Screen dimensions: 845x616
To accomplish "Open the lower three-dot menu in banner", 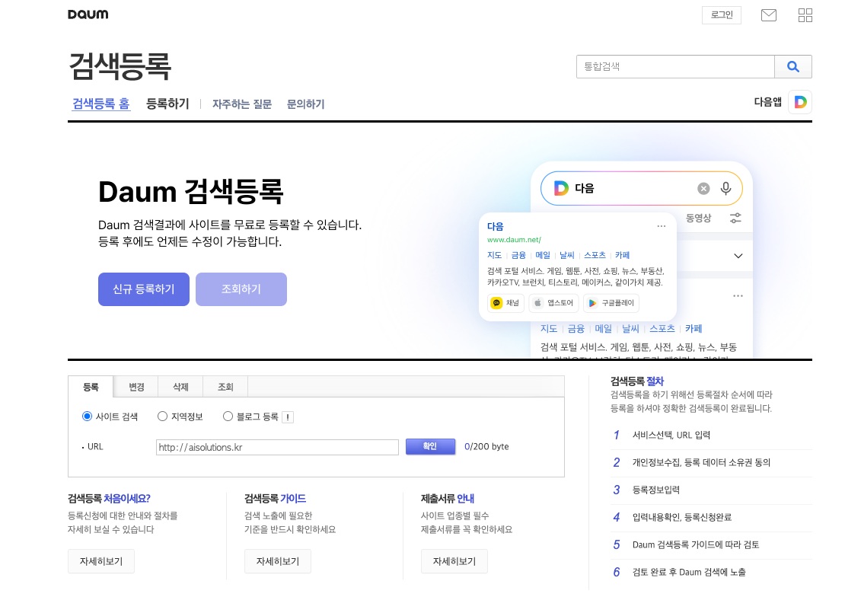I will (738, 296).
